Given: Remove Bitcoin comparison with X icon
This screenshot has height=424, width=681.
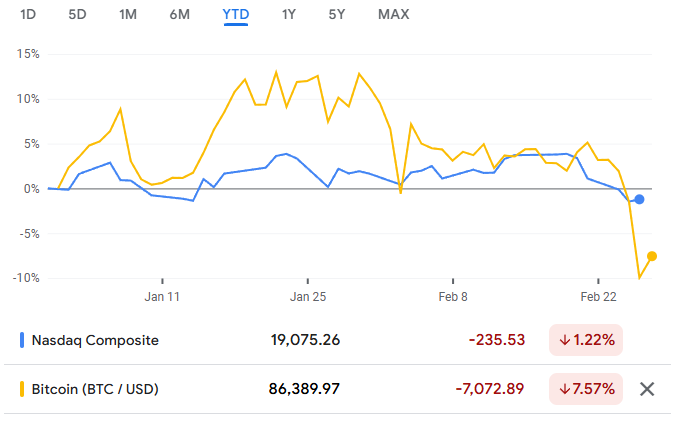Looking at the screenshot, I should click(x=647, y=388).
